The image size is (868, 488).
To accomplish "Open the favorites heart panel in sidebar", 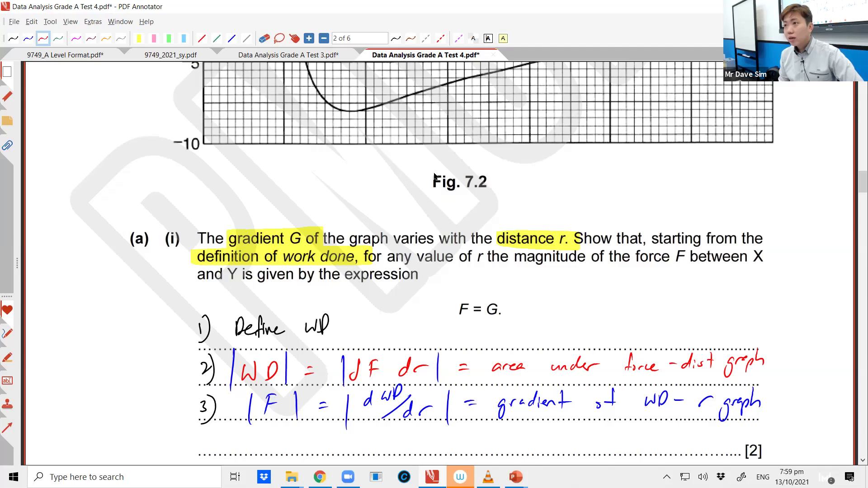I will point(7,310).
